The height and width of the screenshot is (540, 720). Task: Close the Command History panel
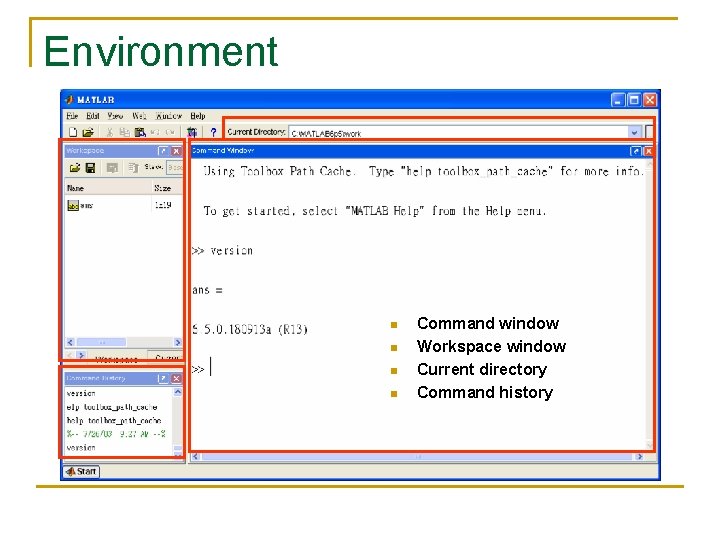(x=176, y=378)
